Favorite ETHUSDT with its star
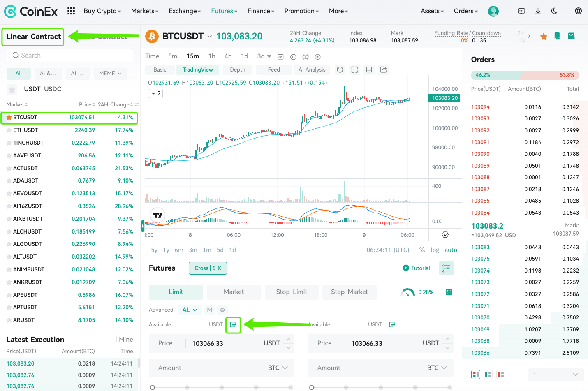The image size is (588, 391). pyautogui.click(x=9, y=130)
